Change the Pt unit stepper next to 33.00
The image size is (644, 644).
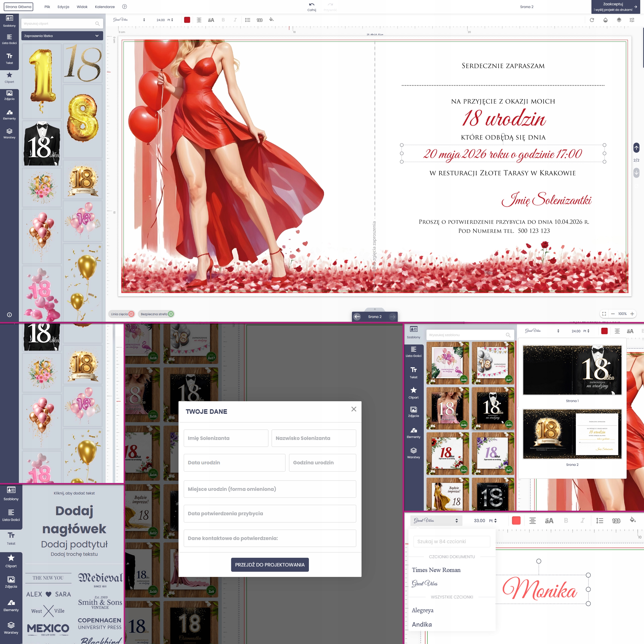click(x=495, y=520)
